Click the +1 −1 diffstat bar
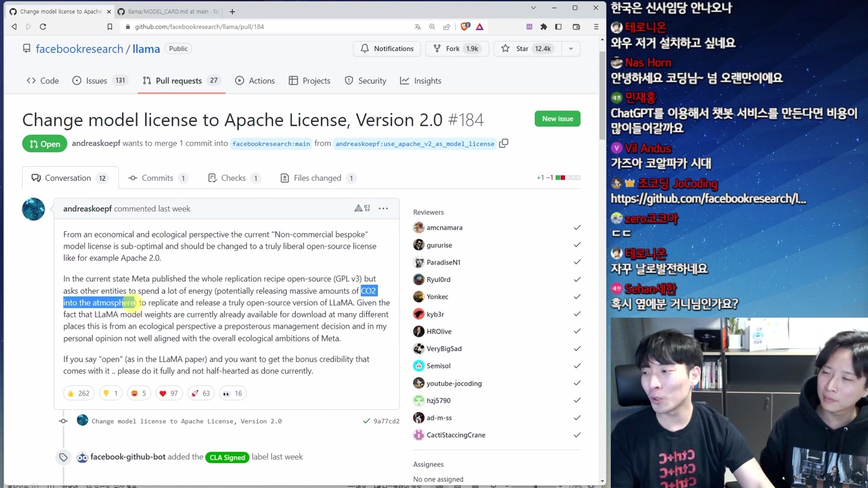 [559, 178]
